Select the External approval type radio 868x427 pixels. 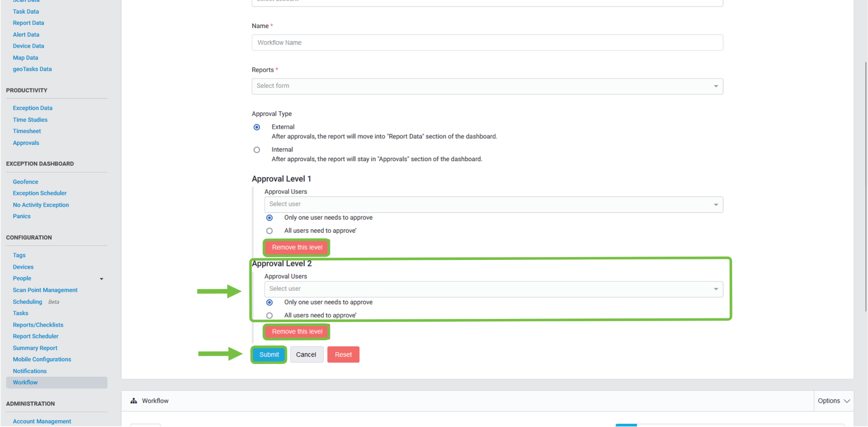257,128
